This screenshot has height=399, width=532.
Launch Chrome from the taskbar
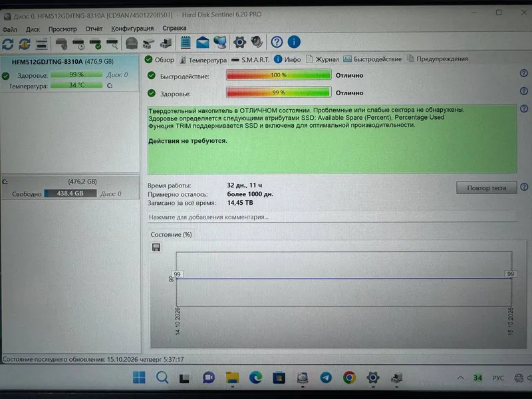349,377
